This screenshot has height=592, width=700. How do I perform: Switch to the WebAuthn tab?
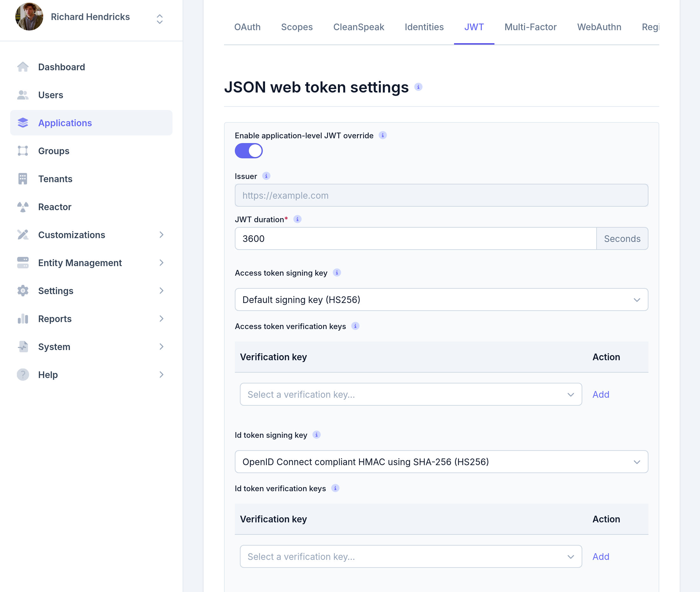tap(599, 27)
